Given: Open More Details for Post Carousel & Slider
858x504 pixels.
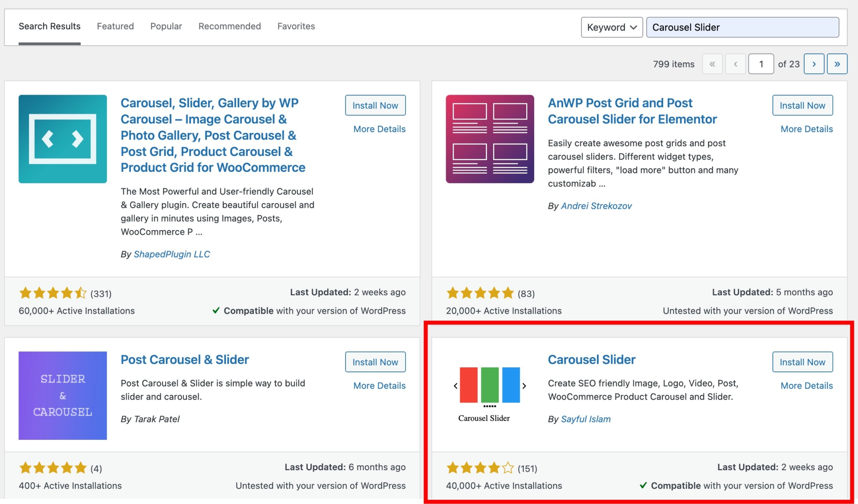Looking at the screenshot, I should 380,386.
